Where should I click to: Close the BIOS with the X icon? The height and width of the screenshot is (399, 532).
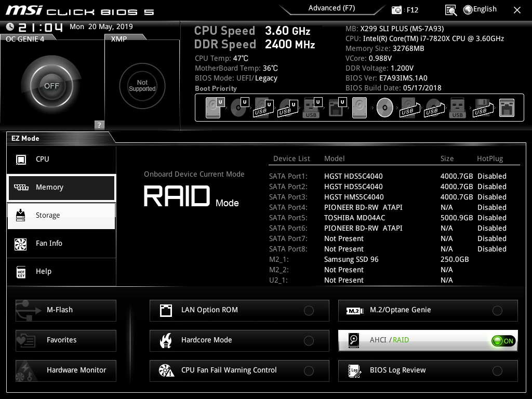click(517, 10)
